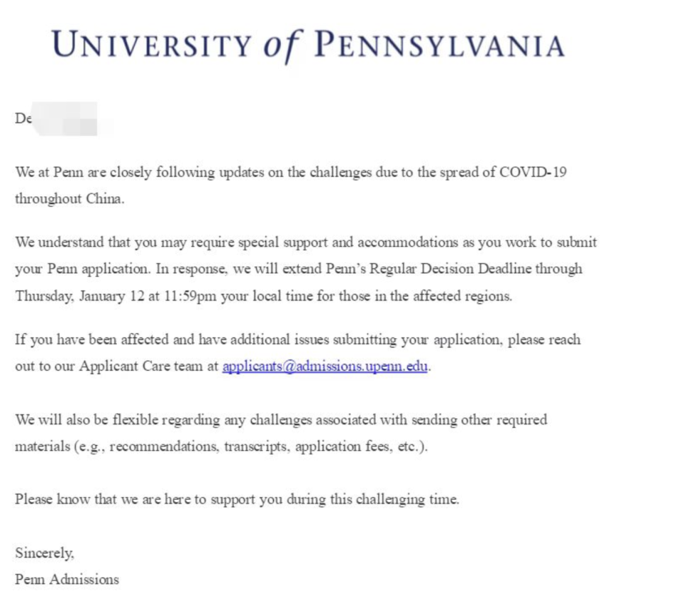Click the word "COVID-19" in first paragraph
Screen dimensions: 676x616
click(533, 172)
